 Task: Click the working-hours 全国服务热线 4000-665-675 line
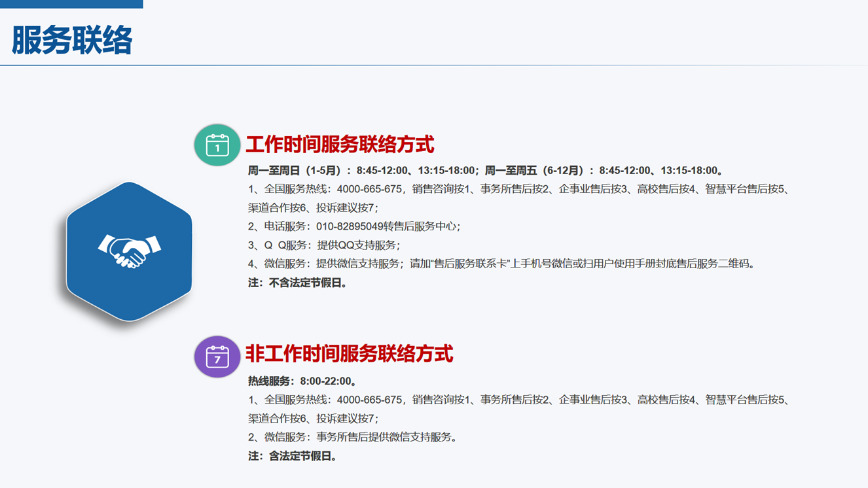coord(520,190)
